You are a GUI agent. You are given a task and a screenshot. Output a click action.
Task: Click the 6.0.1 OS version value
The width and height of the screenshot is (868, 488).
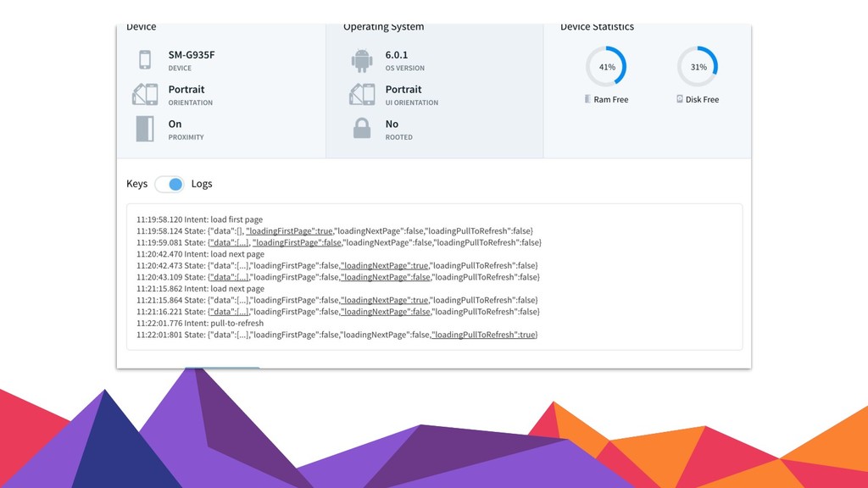click(397, 55)
